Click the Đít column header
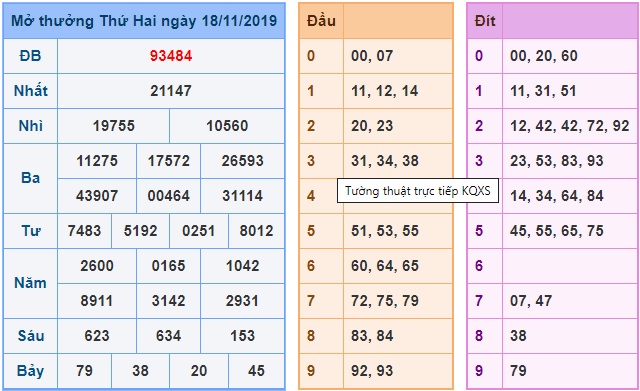The width and height of the screenshot is (640, 391). pyautogui.click(x=485, y=21)
